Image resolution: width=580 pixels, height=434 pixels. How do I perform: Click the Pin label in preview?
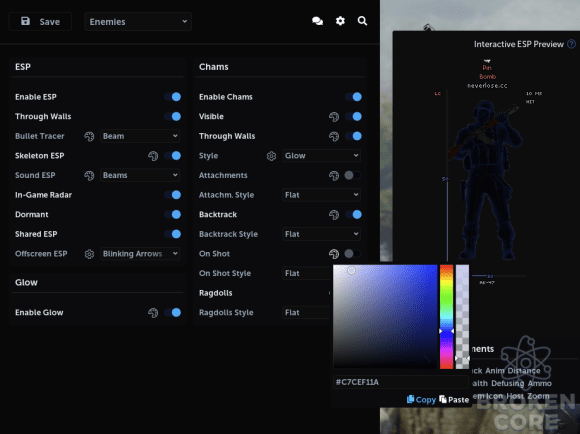487,68
